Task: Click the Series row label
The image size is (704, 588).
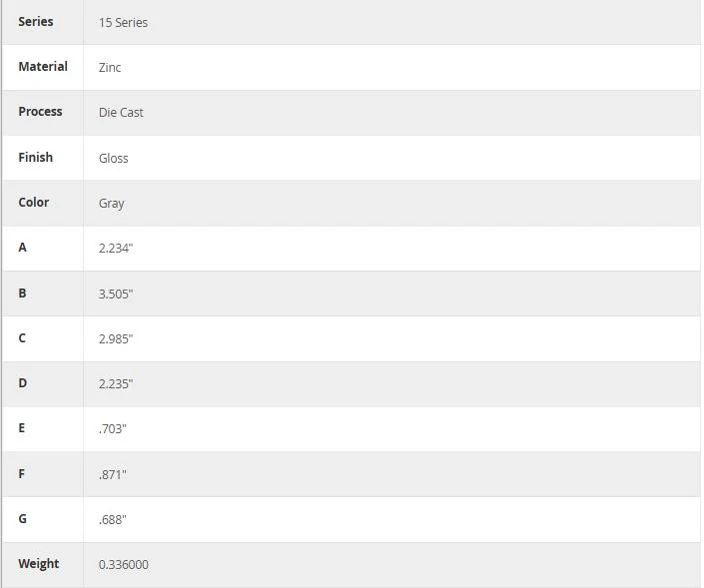Action: coord(36,22)
